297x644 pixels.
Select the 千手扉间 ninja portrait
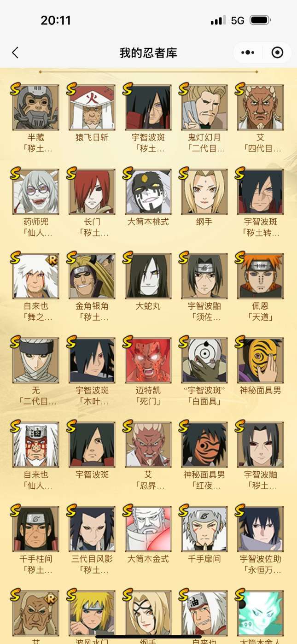[204, 529]
